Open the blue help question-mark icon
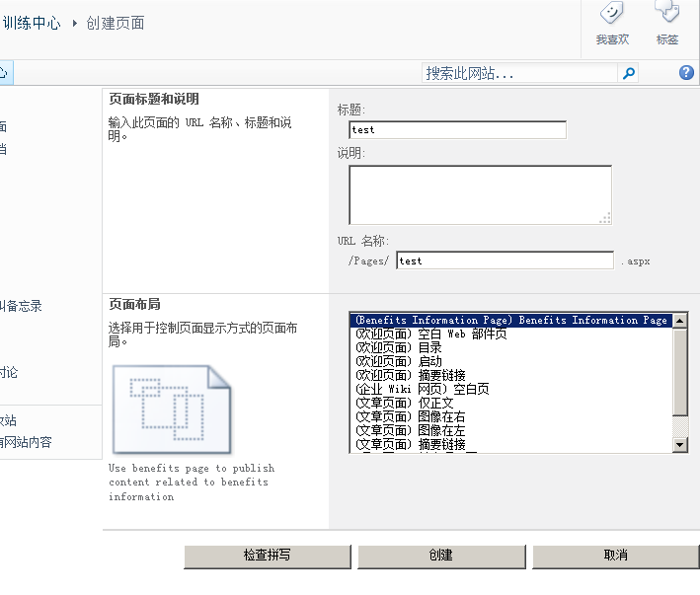 [686, 72]
